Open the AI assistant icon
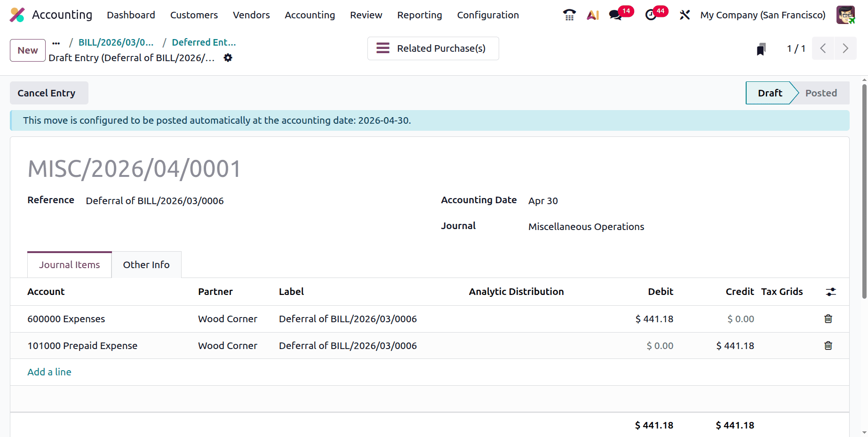 pyautogui.click(x=593, y=15)
